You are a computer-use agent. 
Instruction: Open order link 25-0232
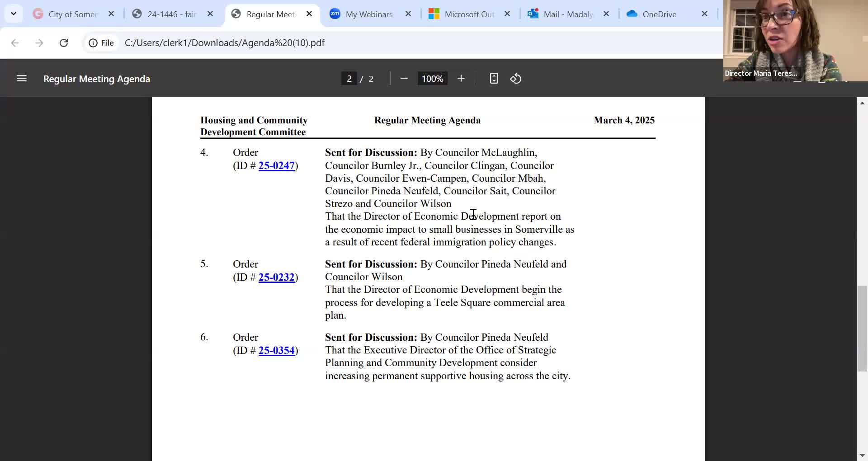276,277
